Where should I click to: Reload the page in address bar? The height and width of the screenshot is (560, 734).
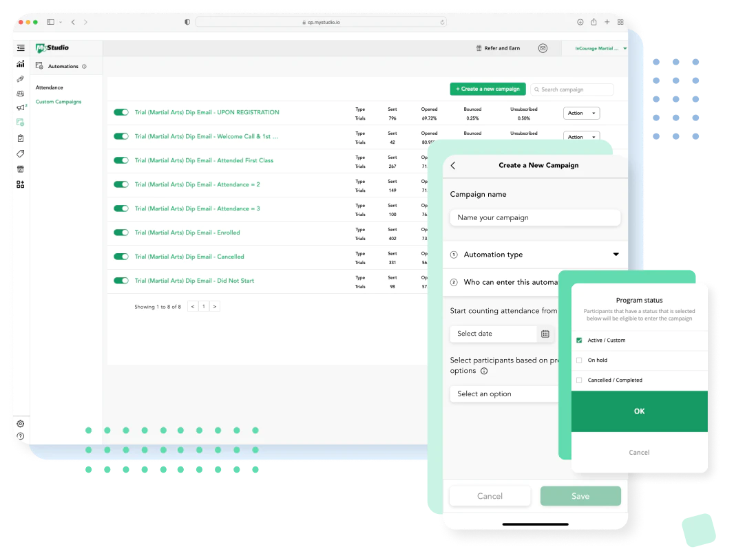click(442, 22)
